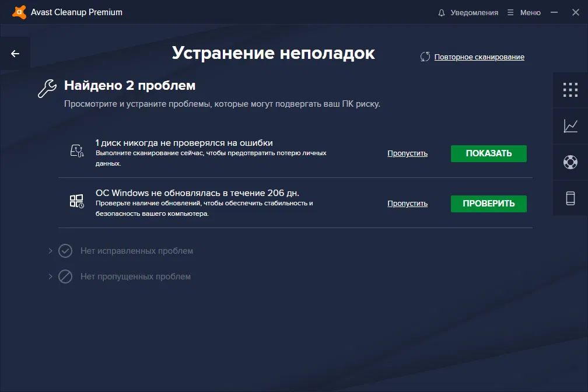Open support via the lifebuoy icon
The width and height of the screenshot is (588, 392).
coord(570,162)
